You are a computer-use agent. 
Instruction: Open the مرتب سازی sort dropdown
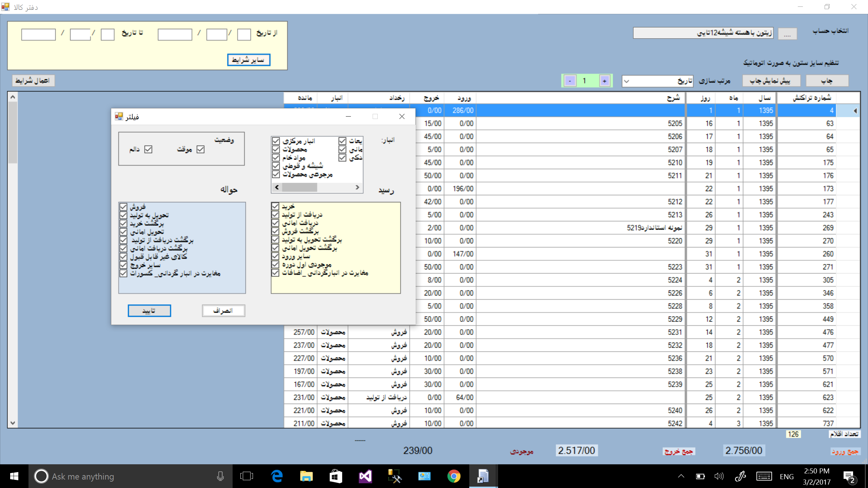coord(627,81)
